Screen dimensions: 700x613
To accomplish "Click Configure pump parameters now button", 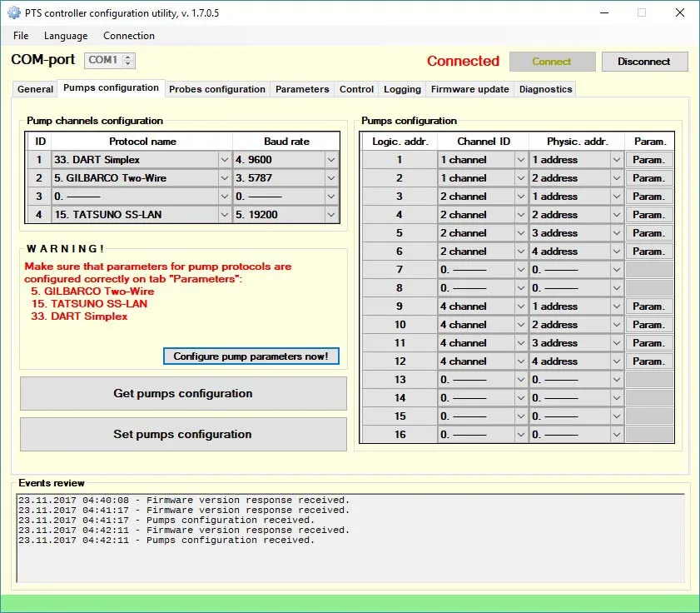I will point(251,356).
